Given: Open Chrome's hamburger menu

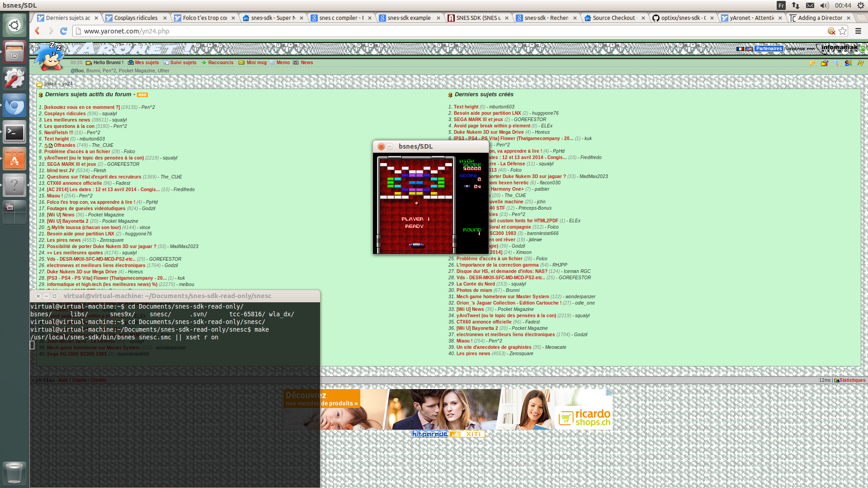Looking at the screenshot, I should coord(858,31).
